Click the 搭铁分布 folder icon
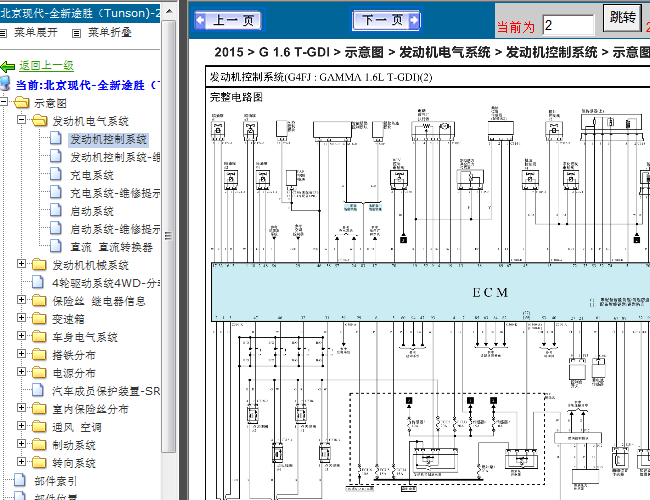650x500 pixels. click(39, 354)
